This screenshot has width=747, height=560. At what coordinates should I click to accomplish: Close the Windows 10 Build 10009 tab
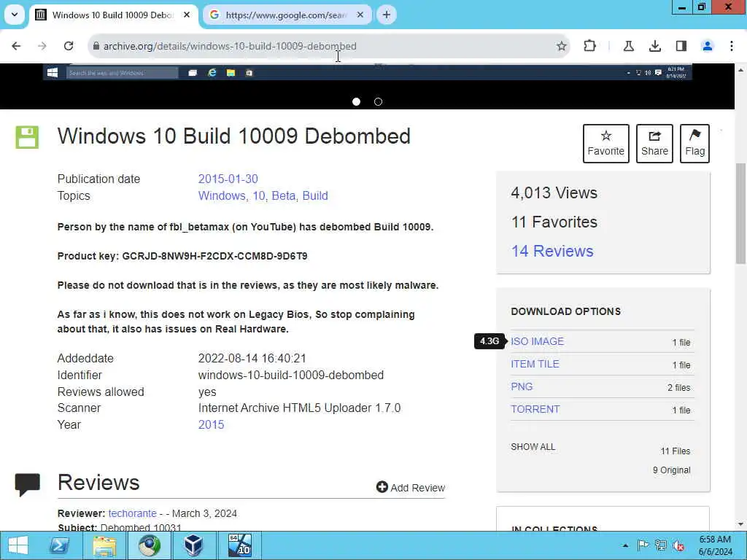tap(187, 15)
